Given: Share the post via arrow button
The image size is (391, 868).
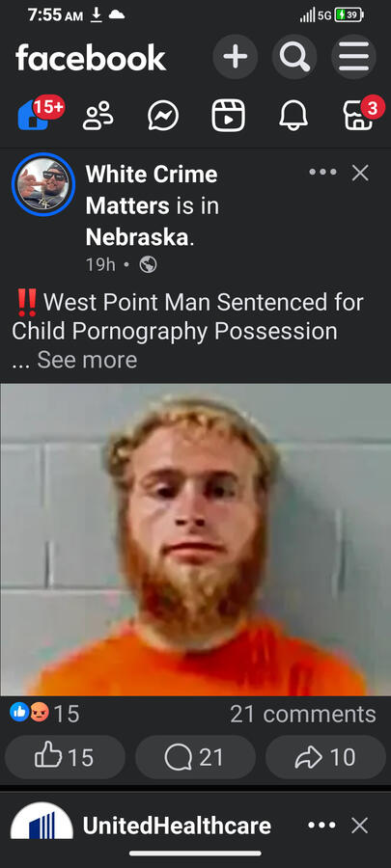Looking at the screenshot, I should coord(325,757).
